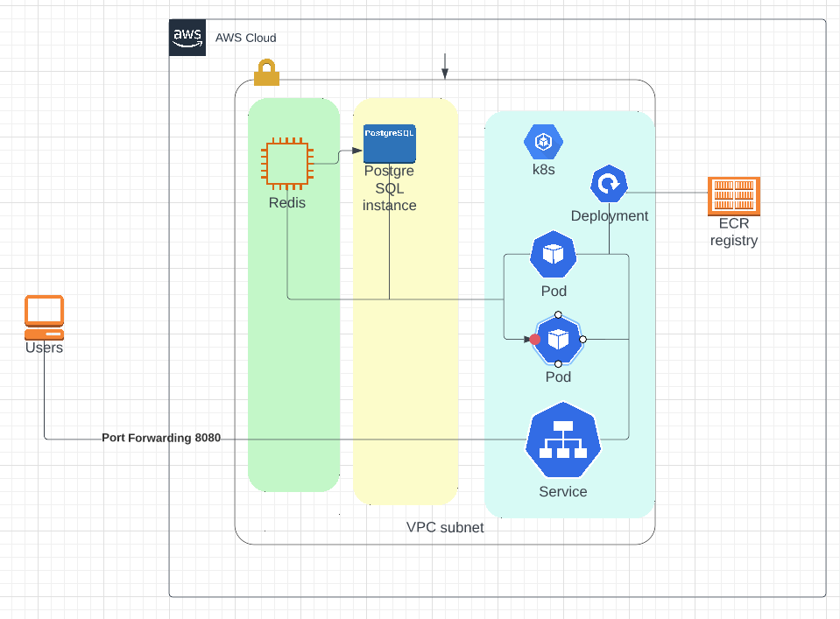Click the bottom handle of selected Pod
The image size is (840, 619).
558,364
